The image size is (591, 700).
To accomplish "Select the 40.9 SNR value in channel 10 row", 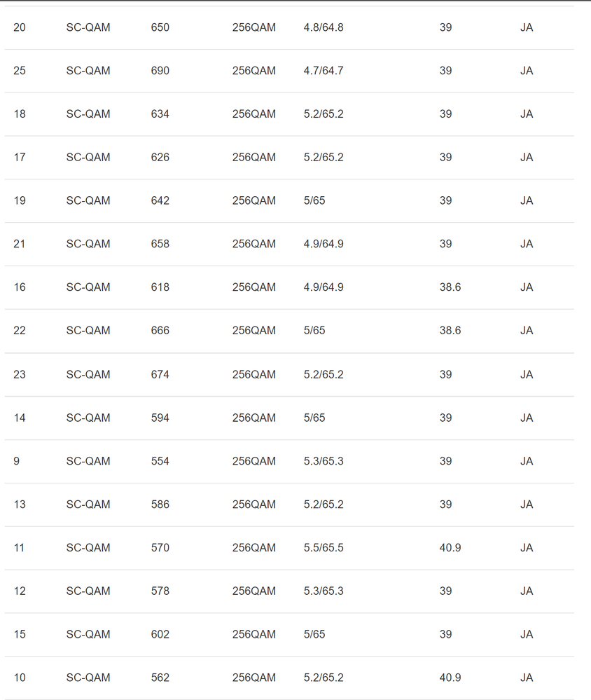I will pyautogui.click(x=450, y=678).
